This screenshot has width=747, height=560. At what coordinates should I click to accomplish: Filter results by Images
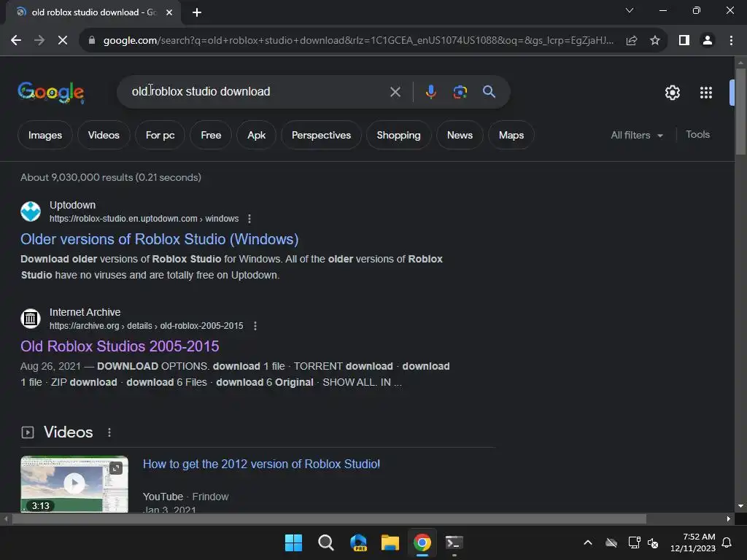coord(45,135)
